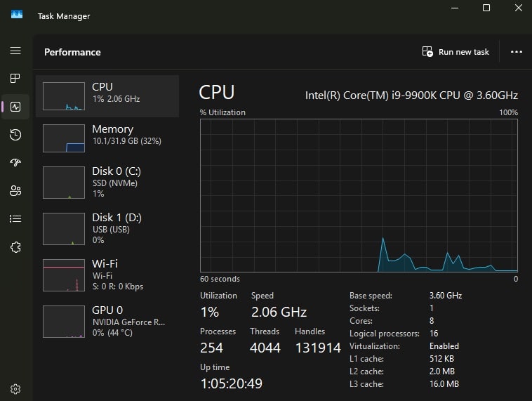Select the CPU performance entry
Screen dimensions: 532x401
pyautogui.click(x=107, y=96)
